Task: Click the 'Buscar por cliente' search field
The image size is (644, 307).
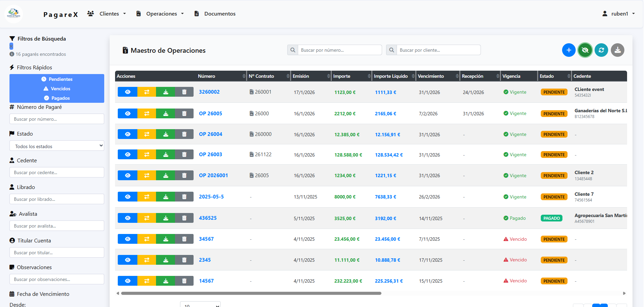Action: pyautogui.click(x=438, y=50)
